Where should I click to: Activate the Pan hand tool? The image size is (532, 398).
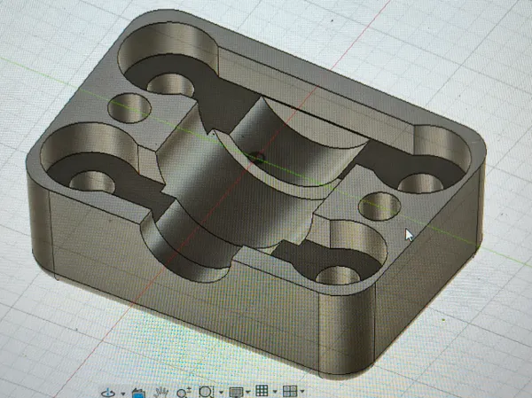[161, 392]
